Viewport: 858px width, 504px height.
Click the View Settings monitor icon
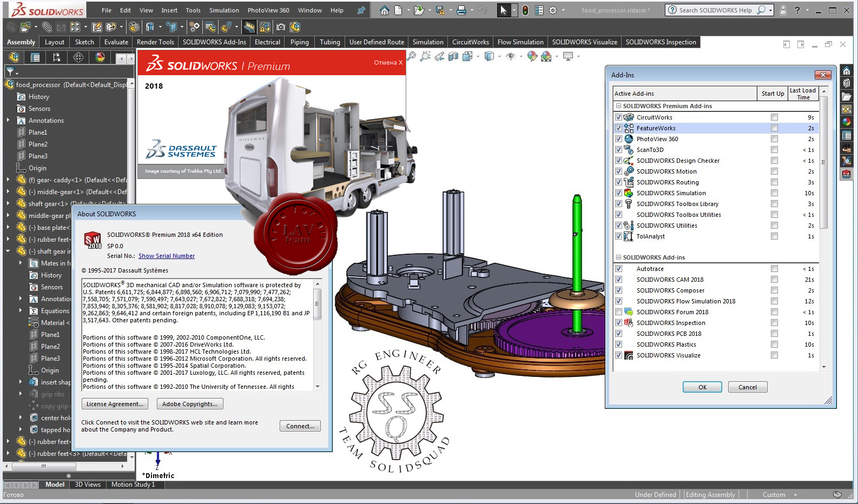pos(568,56)
